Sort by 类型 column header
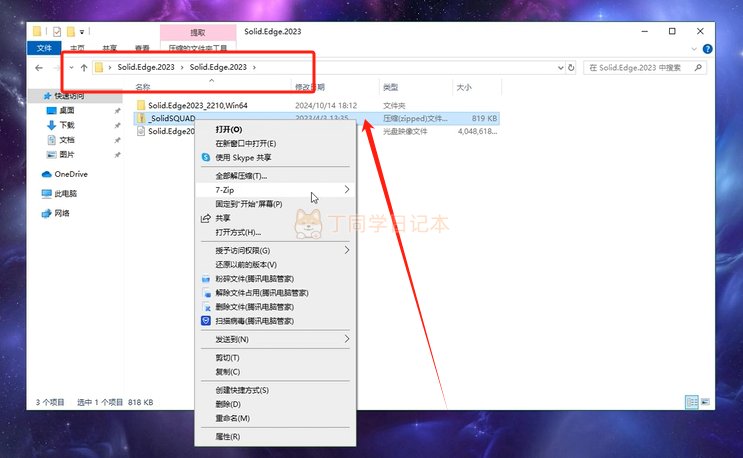 pos(390,87)
